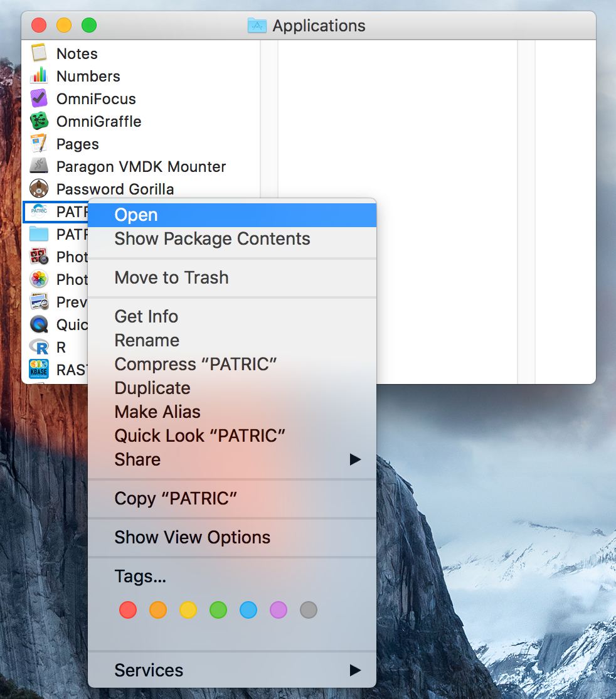Viewport: 616px width, 699px height.
Task: Select the OmniFocus name in the list
Action: click(x=96, y=99)
